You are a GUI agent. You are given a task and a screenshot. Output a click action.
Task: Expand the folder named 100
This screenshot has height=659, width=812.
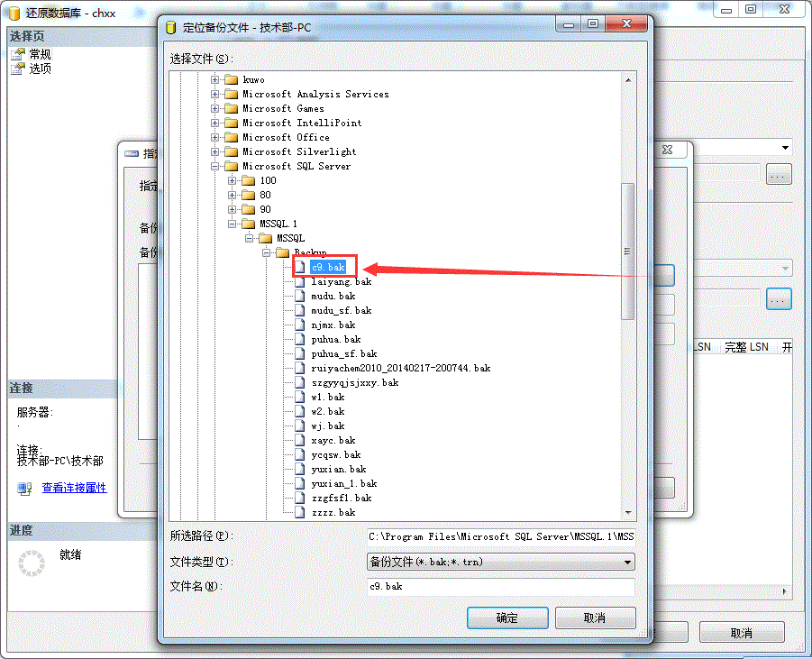pyautogui.click(x=233, y=180)
